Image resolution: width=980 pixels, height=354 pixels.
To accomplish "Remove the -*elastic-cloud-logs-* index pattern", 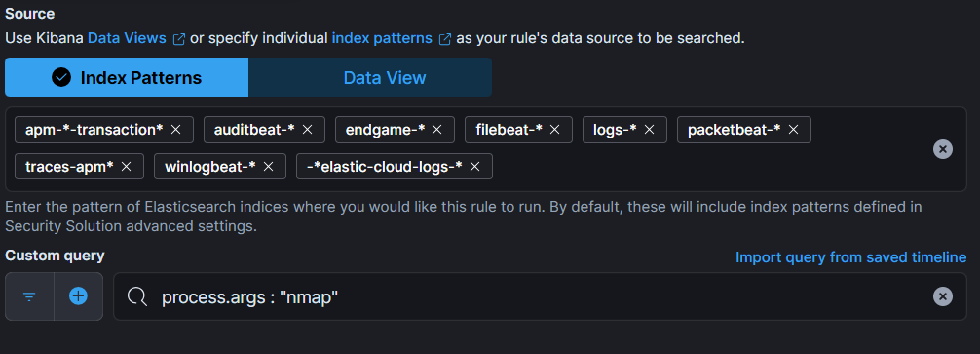I will click(x=475, y=167).
